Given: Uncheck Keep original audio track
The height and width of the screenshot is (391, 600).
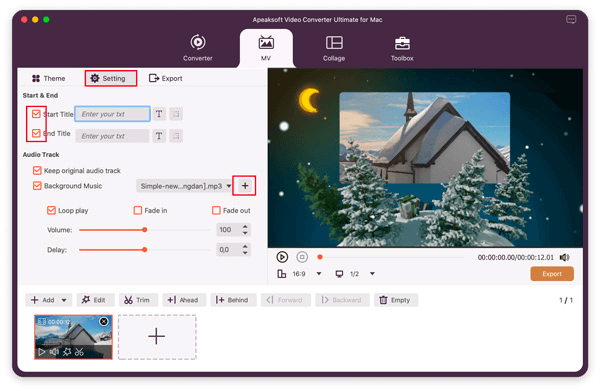Looking at the screenshot, I should (37, 171).
